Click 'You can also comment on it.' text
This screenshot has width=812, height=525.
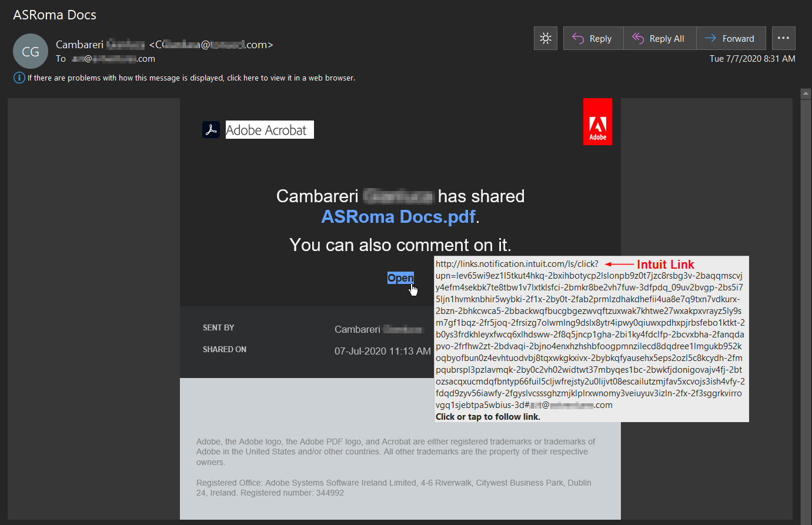point(400,245)
